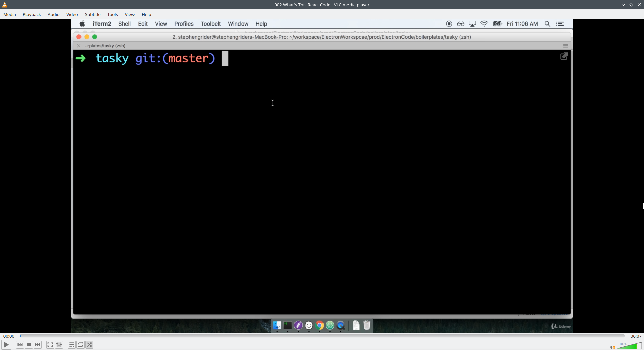Click Toolbelt in the iTerm2 menu bar
The width and height of the screenshot is (644, 350).
click(x=211, y=24)
